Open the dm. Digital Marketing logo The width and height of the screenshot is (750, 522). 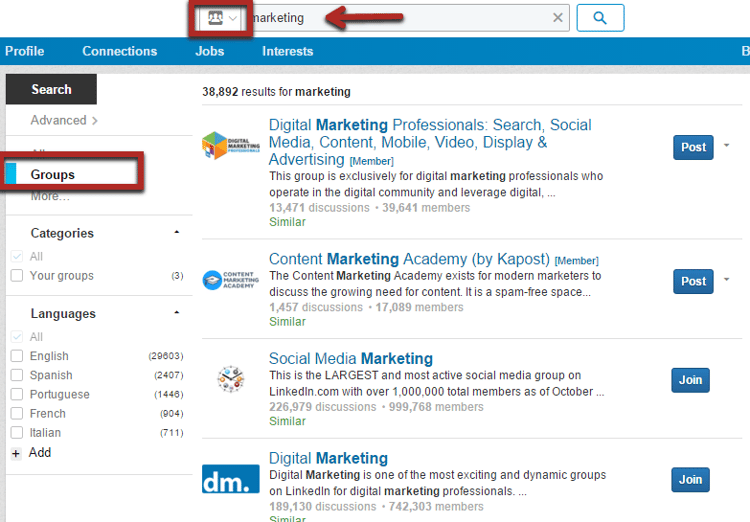[x=231, y=479]
